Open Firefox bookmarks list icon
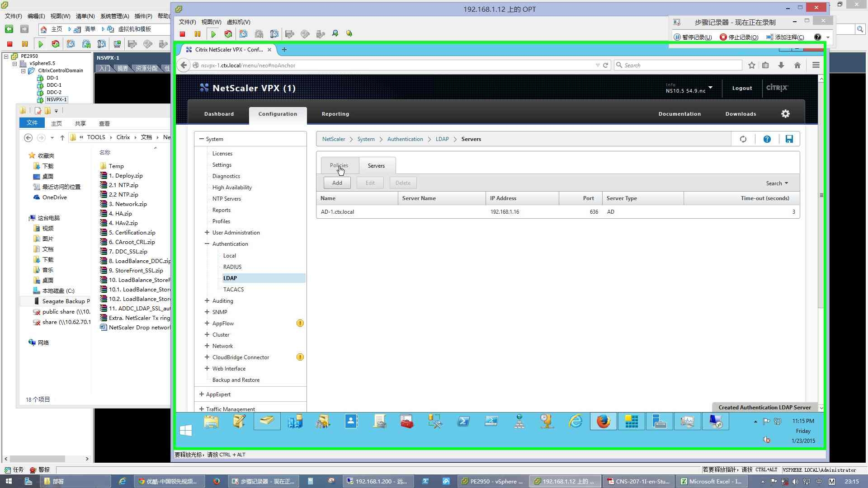Image resolution: width=868 pixels, height=488 pixels. coord(765,65)
